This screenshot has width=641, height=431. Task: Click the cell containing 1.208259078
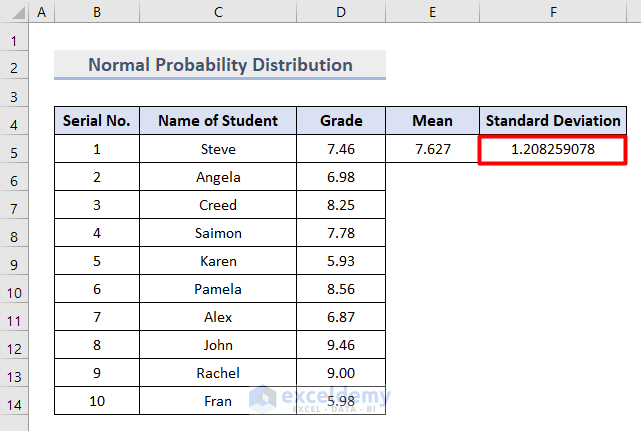point(553,149)
